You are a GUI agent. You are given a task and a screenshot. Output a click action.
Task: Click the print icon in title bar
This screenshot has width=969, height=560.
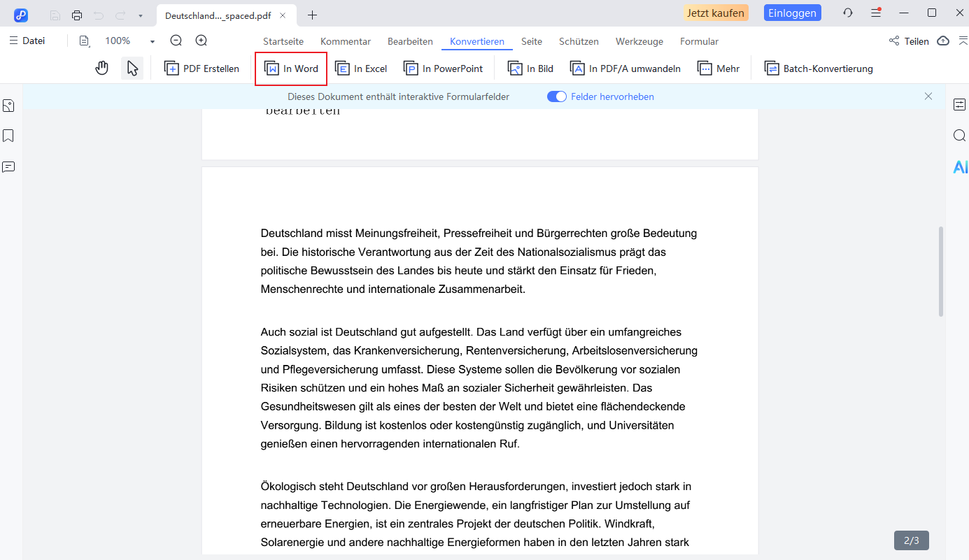pyautogui.click(x=77, y=15)
